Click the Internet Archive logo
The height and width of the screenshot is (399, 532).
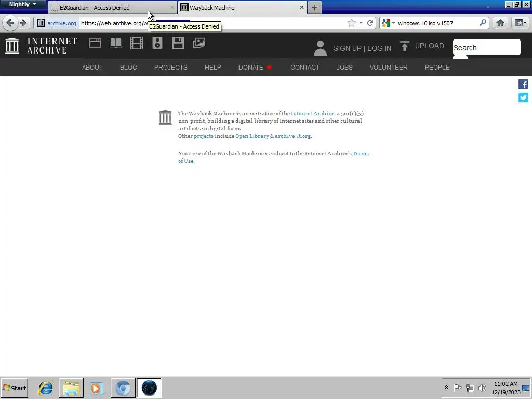pos(42,46)
